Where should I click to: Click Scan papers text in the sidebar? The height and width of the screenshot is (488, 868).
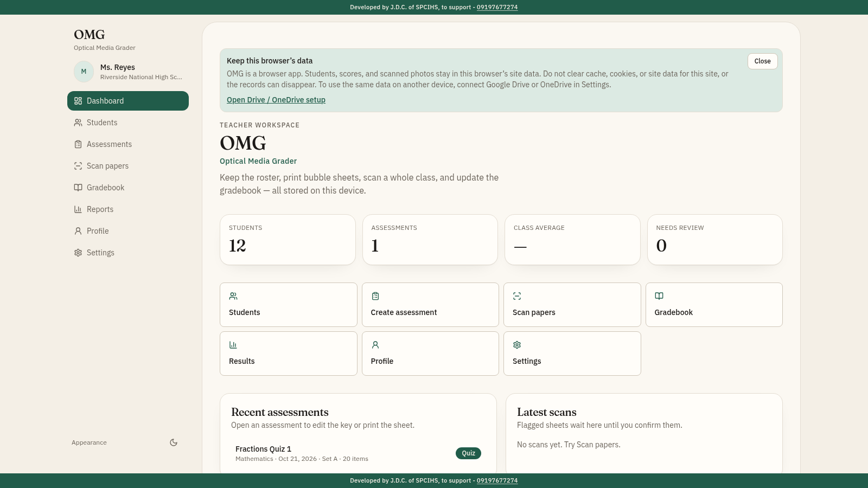(107, 166)
